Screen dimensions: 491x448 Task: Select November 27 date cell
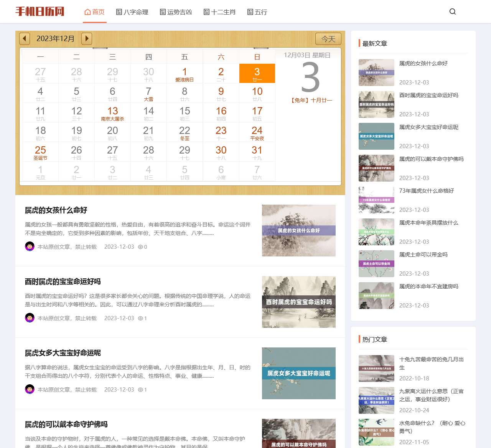[40, 74]
